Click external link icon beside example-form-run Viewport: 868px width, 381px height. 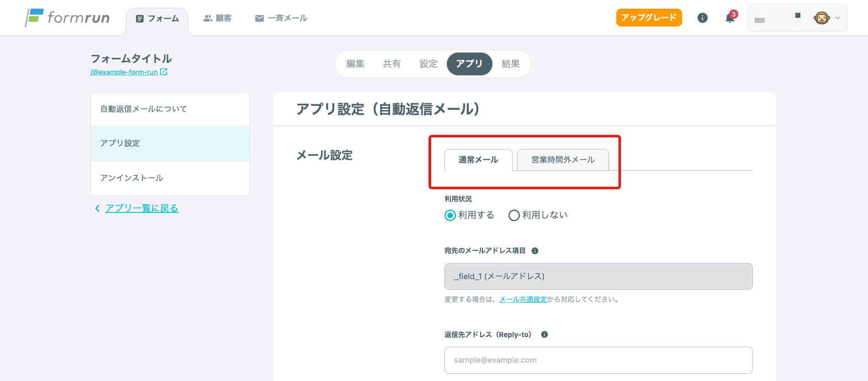pyautogui.click(x=164, y=72)
